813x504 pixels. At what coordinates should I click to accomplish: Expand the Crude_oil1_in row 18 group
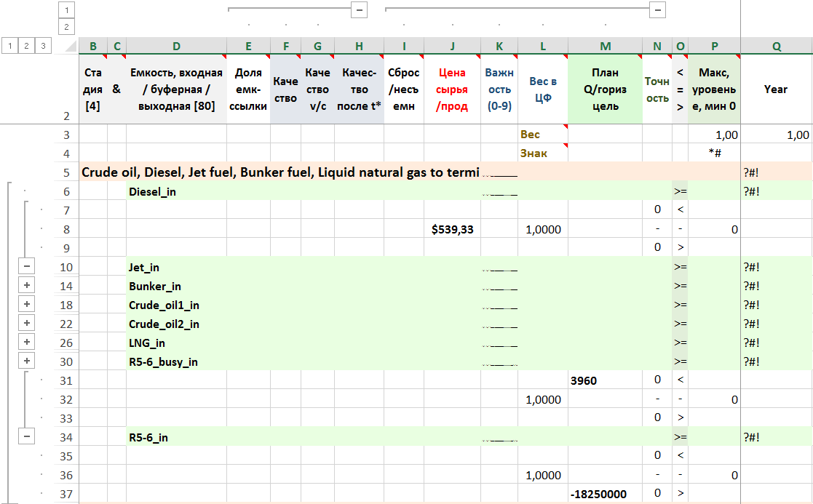27,305
